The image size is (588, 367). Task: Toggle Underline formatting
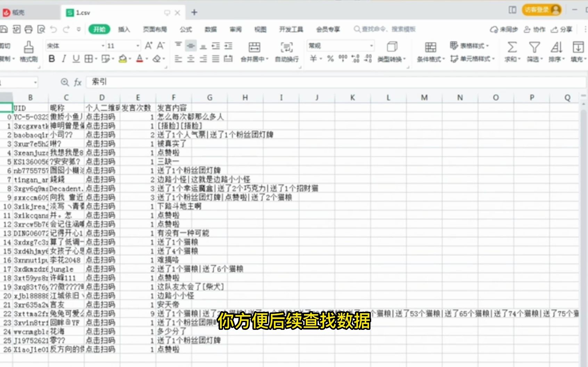76,59
